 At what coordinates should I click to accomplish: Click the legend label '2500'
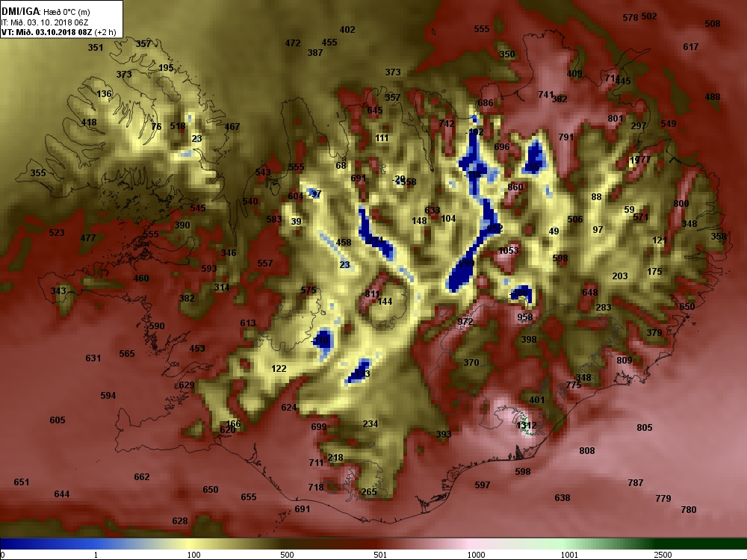663,555
